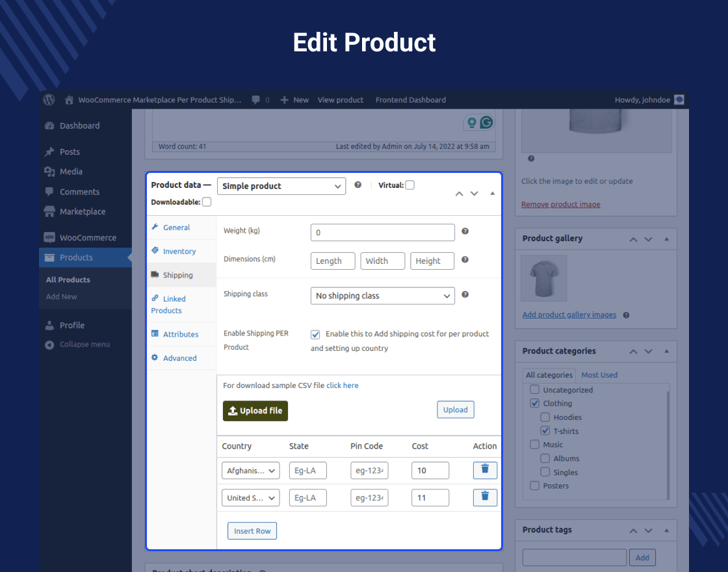Open the johndoe user avatar

click(x=679, y=100)
